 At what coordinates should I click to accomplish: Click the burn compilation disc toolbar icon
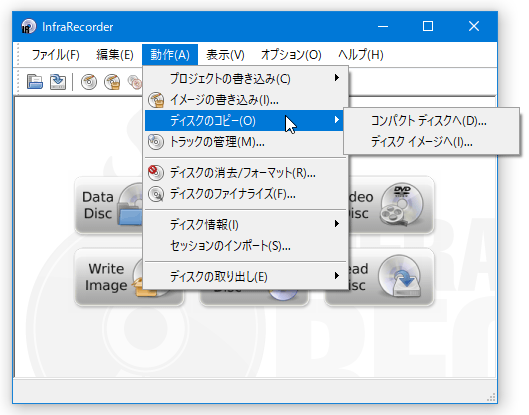coord(89,82)
